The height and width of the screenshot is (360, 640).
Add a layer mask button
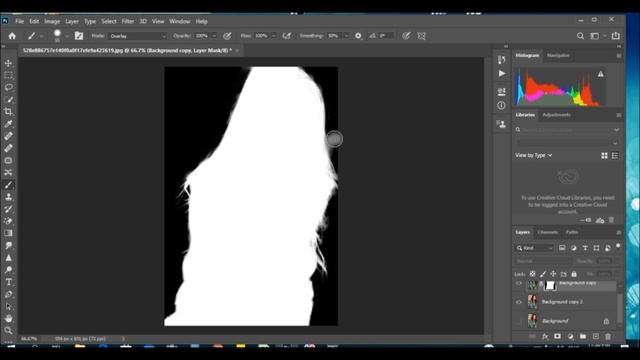pyautogui.click(x=557, y=336)
